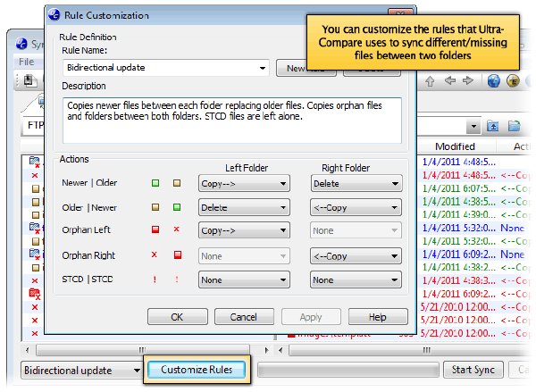Click the red file icon in Orphan Right row
Viewport: 536px width, 392px height.
tap(178, 255)
